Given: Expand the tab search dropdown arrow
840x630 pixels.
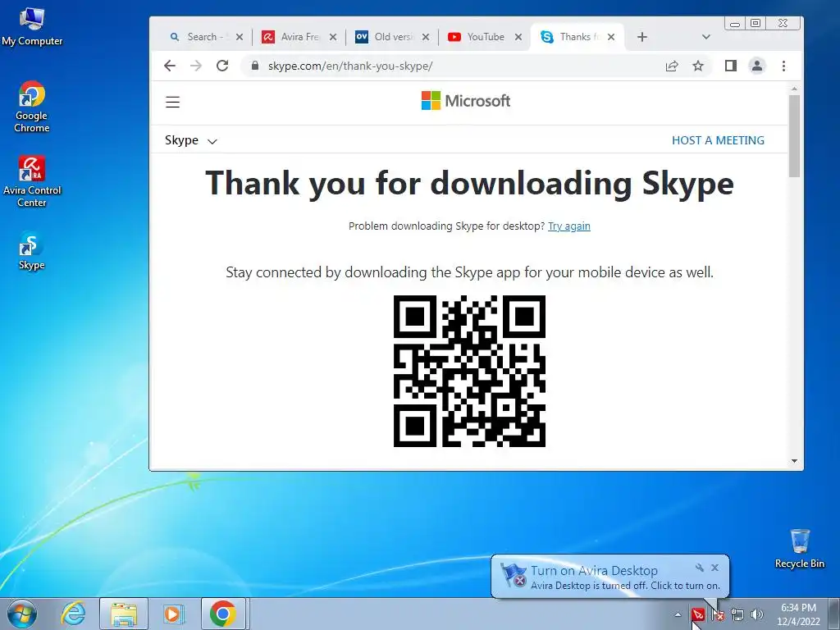Looking at the screenshot, I should [706, 37].
